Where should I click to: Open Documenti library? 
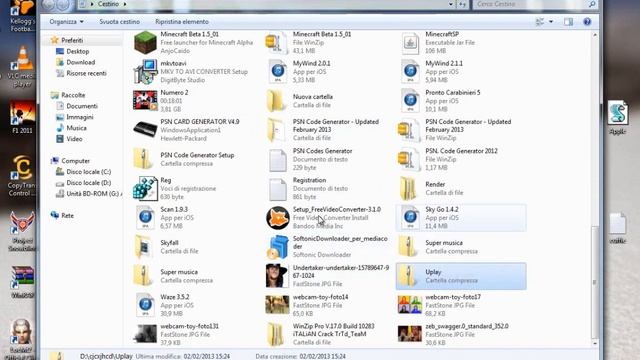point(82,106)
